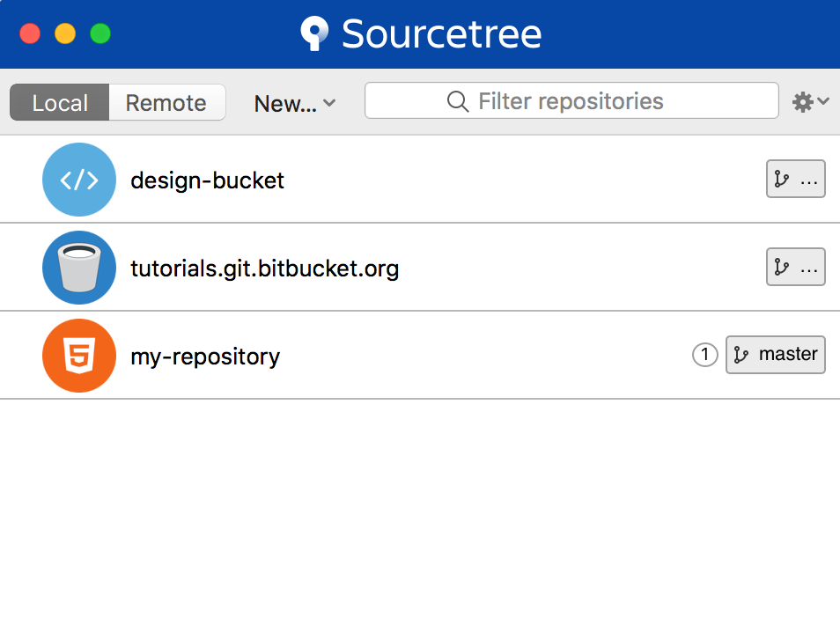Click design-bucket's branch icon button
This screenshot has height=618, width=840.
point(796,179)
